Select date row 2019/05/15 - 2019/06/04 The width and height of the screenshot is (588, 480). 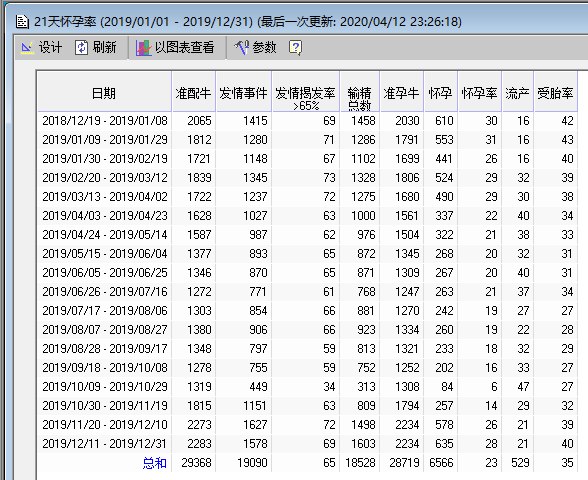pos(105,254)
